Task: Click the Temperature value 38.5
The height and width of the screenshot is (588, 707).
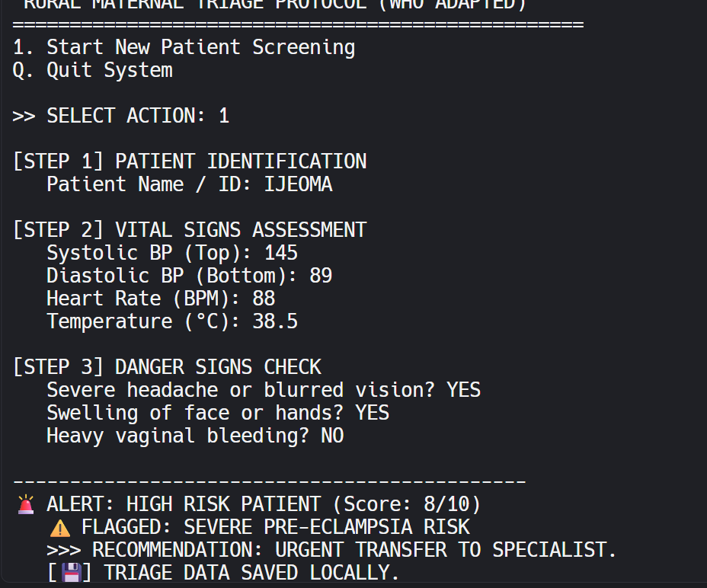Action: (x=275, y=321)
